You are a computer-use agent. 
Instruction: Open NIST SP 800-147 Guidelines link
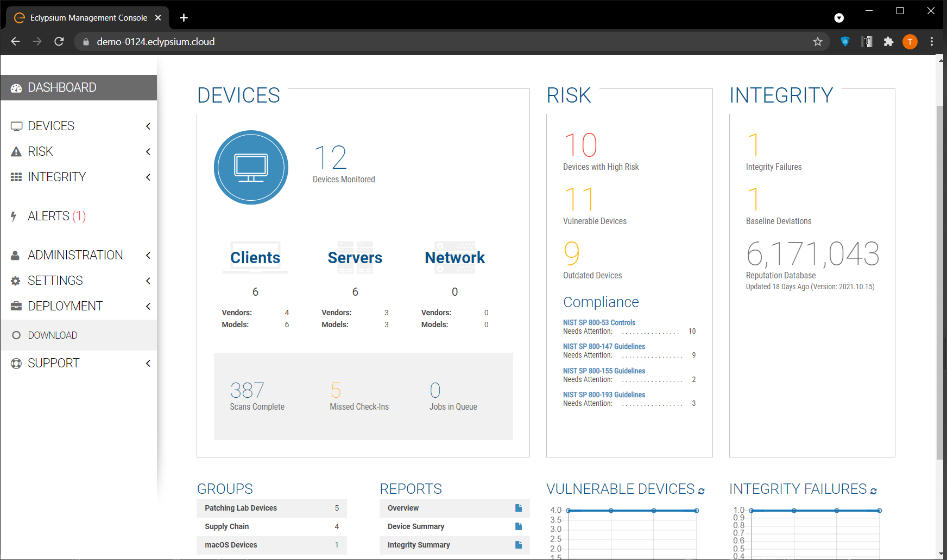point(604,346)
